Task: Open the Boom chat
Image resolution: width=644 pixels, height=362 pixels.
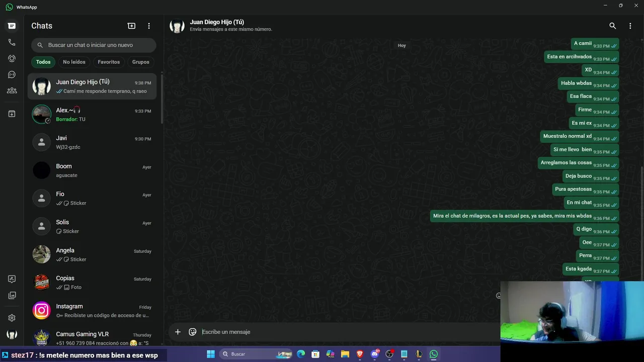Action: pos(92,170)
